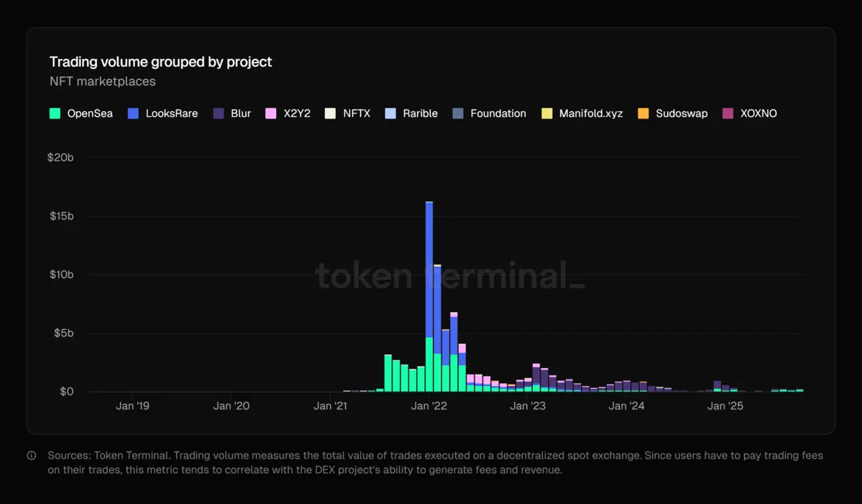Click the magenta XOXNO legend square
This screenshot has width=862, height=504.
728,114
